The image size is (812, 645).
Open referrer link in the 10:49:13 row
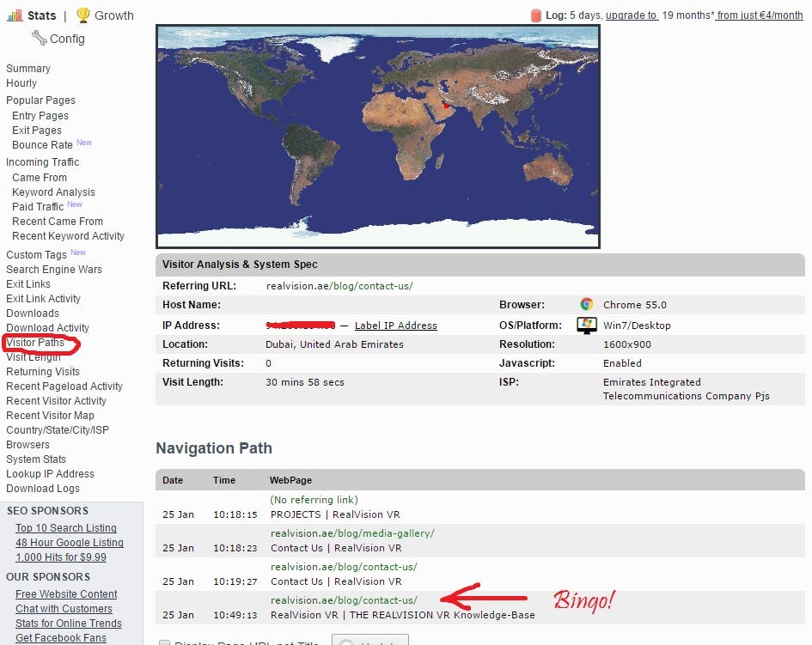[344, 600]
